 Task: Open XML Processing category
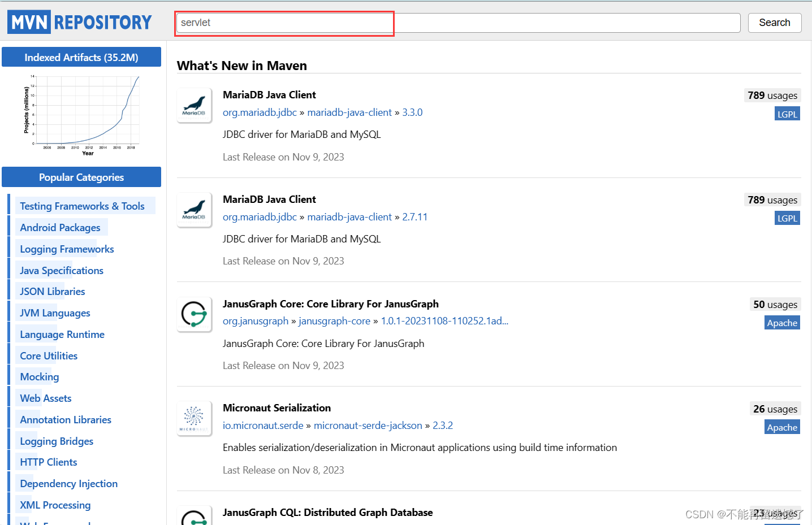(55, 505)
